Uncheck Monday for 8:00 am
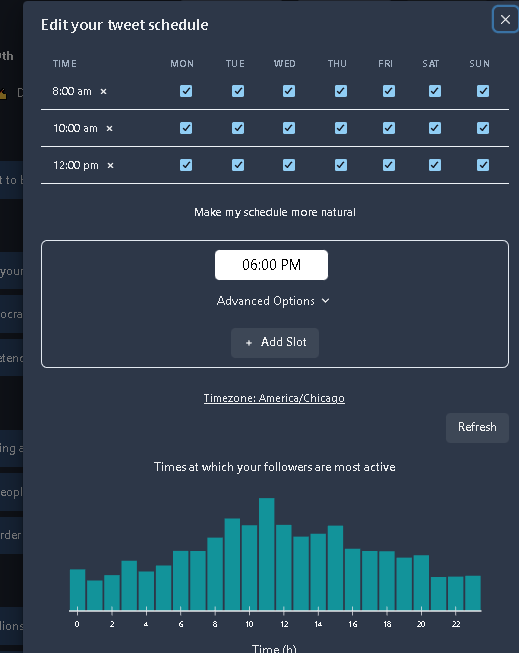 click(x=186, y=91)
